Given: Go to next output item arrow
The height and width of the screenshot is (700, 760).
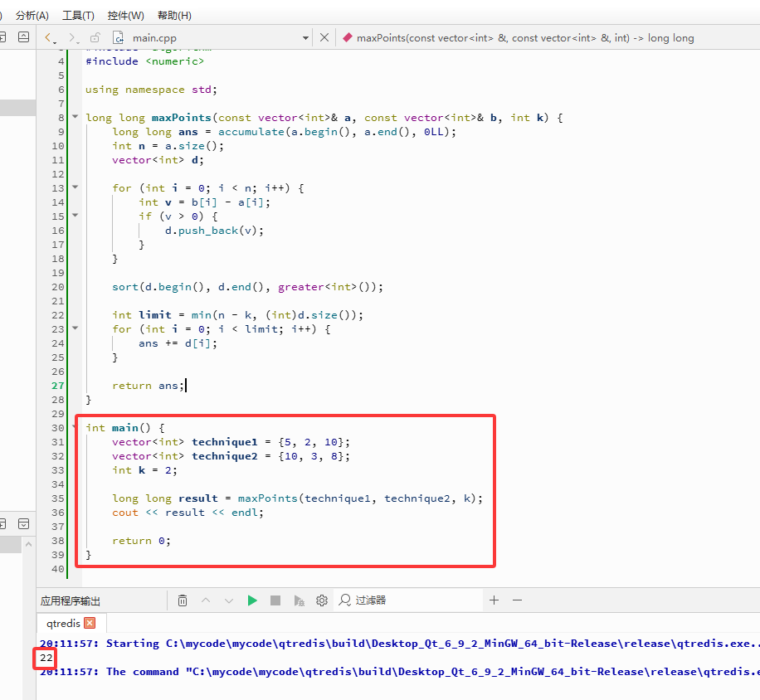Looking at the screenshot, I should click(229, 600).
